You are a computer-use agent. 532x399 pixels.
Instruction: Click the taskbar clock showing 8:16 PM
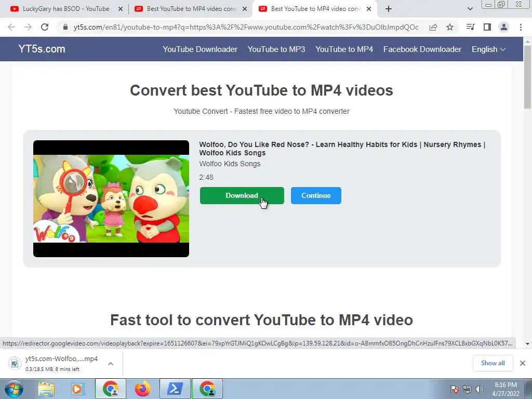pos(506,389)
